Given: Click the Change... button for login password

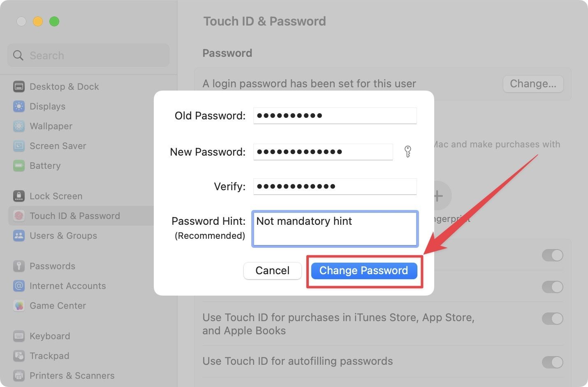Looking at the screenshot, I should pos(533,84).
